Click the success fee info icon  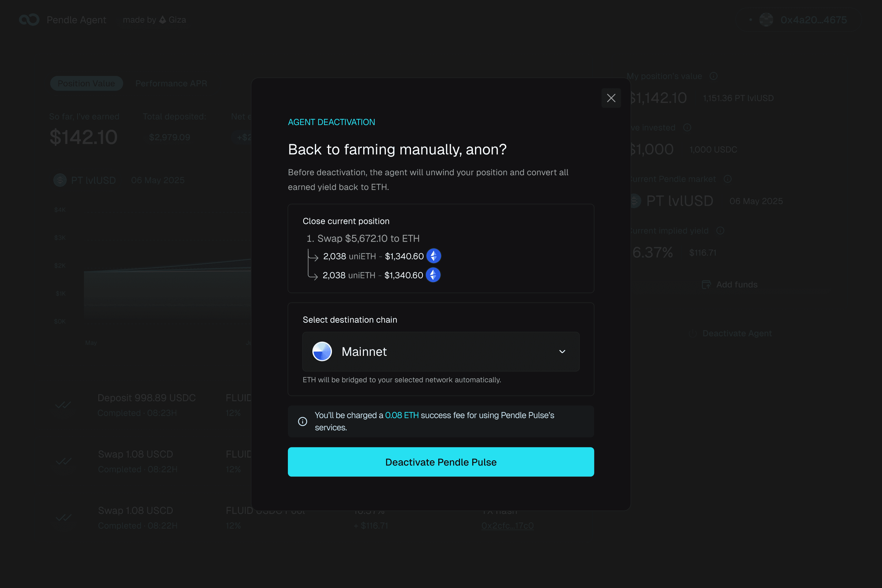click(x=302, y=421)
